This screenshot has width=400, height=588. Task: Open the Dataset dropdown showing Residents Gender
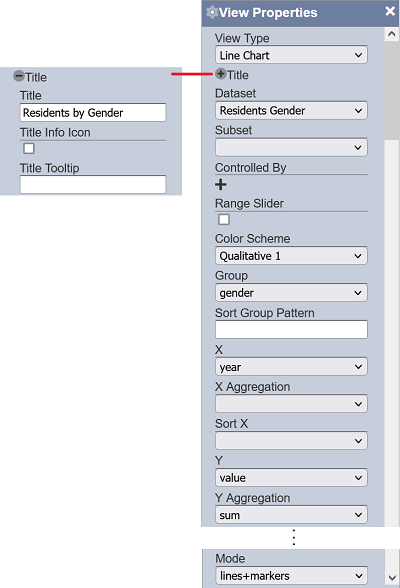[291, 111]
